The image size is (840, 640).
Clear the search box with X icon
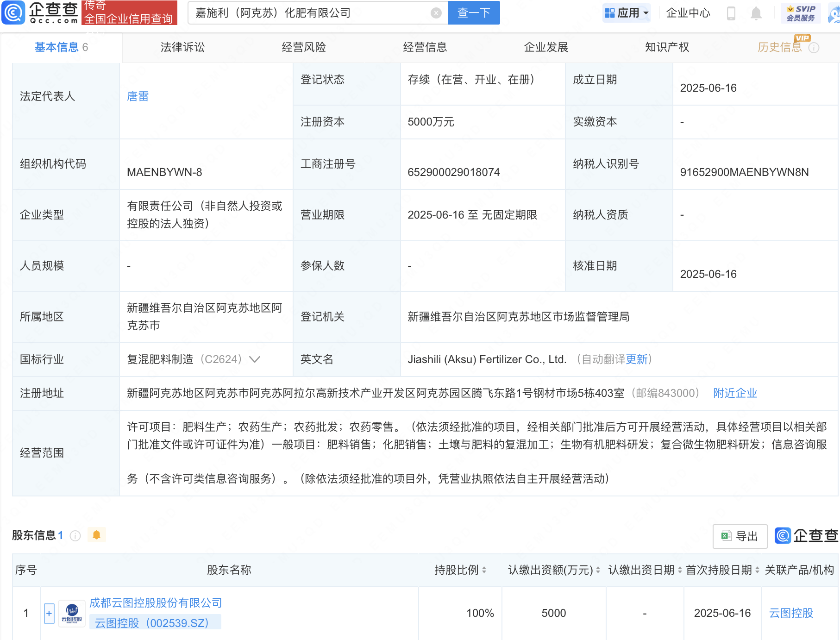(436, 13)
